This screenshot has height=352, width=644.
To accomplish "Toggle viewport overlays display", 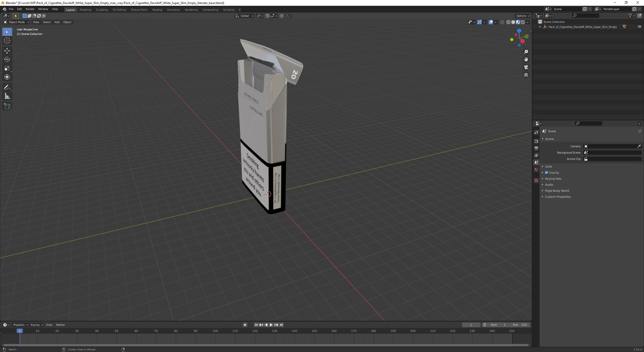I will pos(491,22).
